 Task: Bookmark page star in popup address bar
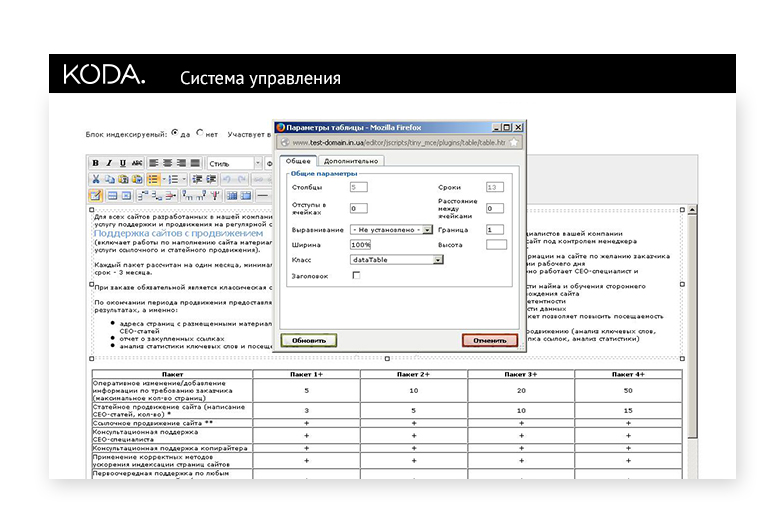click(514, 143)
